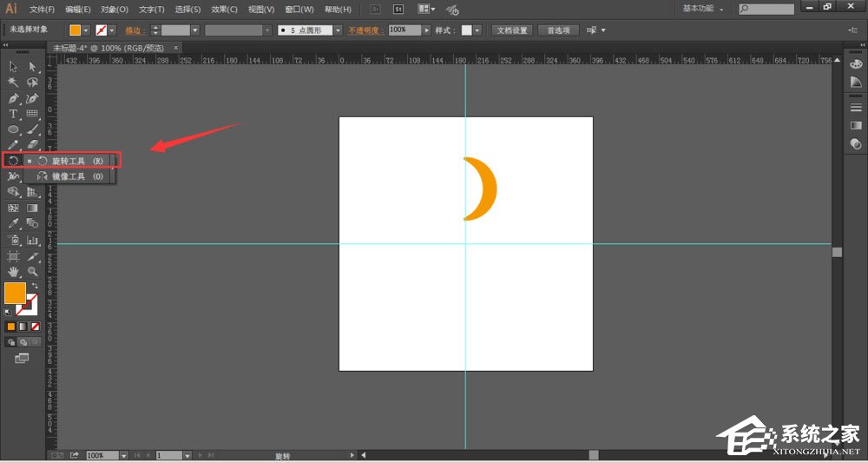Expand the zoom level dropdown in status bar

(123, 455)
